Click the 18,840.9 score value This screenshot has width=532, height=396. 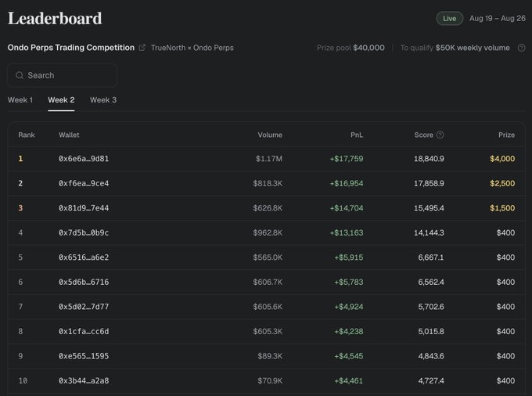point(429,158)
